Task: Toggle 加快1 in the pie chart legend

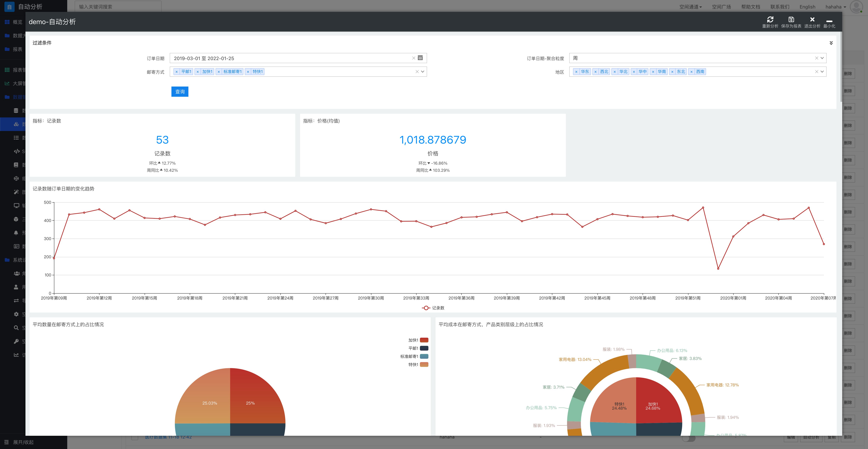Action: (x=418, y=340)
